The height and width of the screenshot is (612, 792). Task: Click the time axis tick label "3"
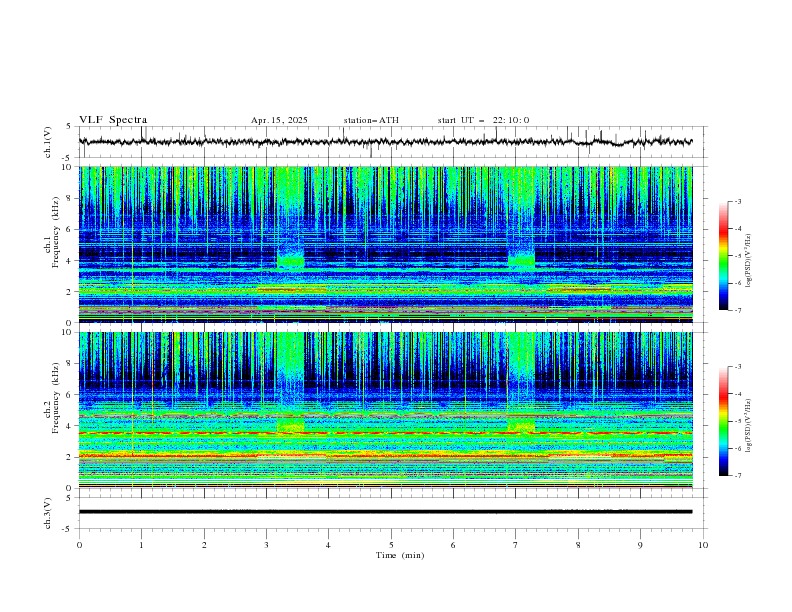(x=266, y=545)
